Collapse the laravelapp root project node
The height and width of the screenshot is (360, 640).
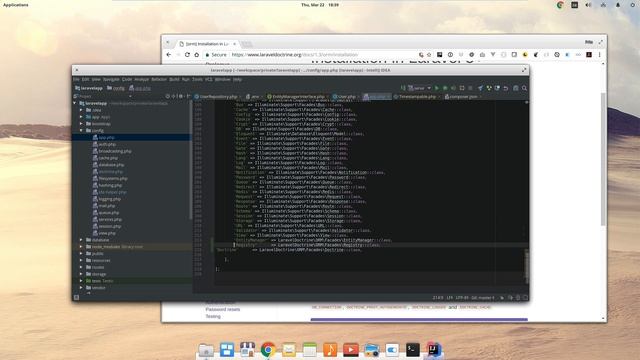(75, 103)
